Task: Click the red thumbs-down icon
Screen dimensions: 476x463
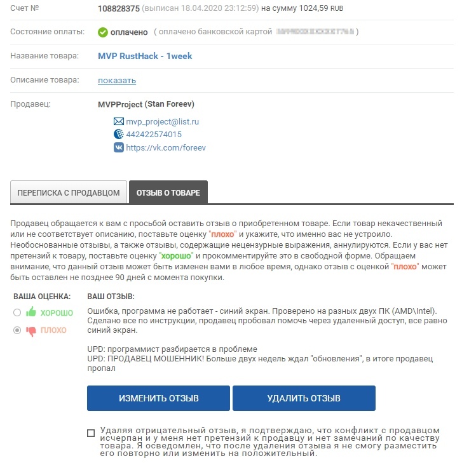Action: (31, 330)
